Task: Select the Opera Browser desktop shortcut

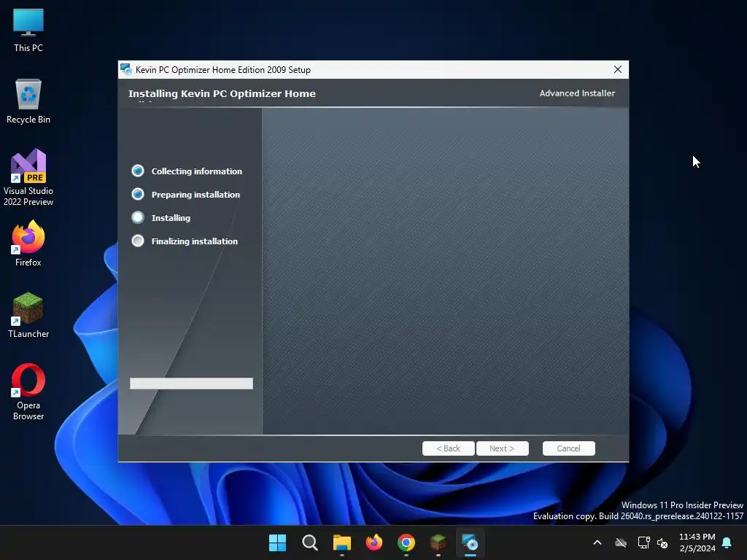Action: click(x=28, y=392)
